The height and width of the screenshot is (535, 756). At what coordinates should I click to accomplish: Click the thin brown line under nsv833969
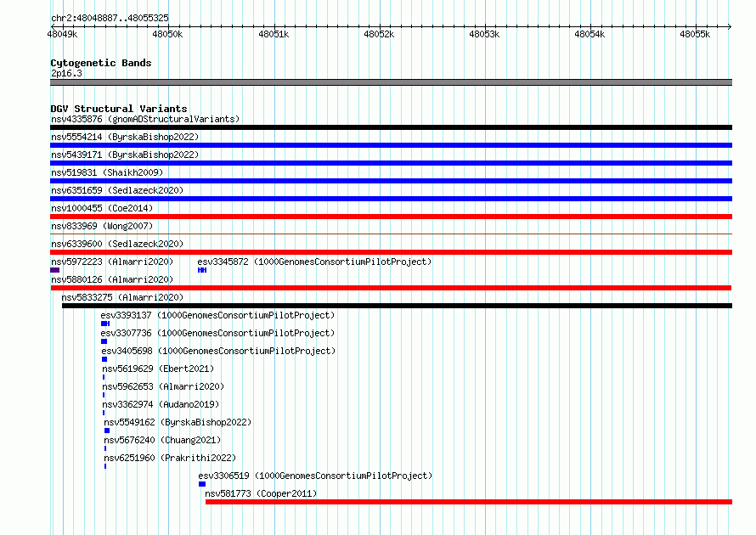pos(391,234)
